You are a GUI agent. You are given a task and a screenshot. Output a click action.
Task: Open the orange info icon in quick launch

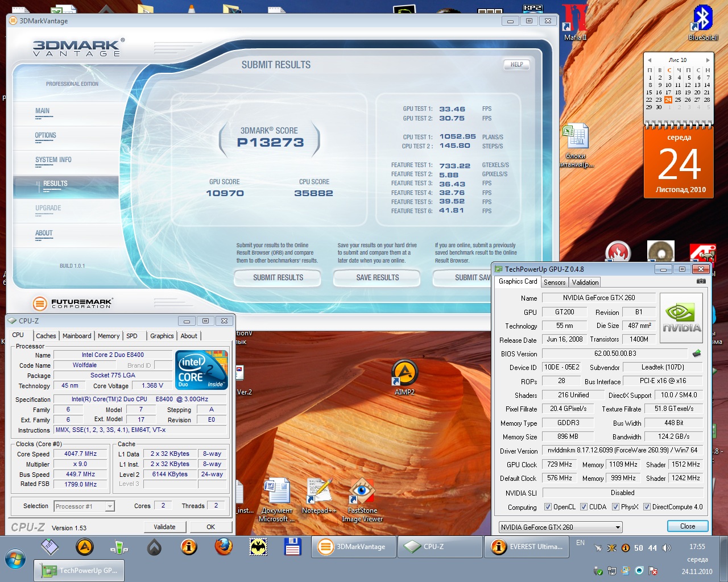[x=189, y=547]
